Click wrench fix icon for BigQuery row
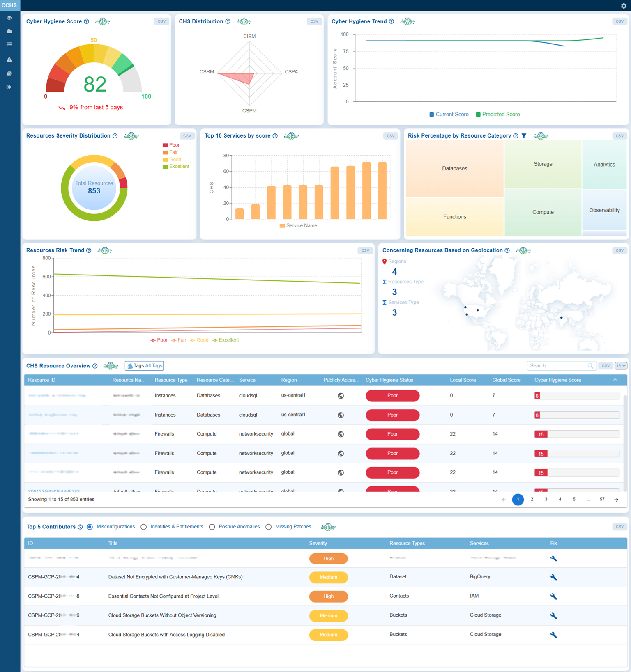This screenshot has width=631, height=672. point(553,577)
